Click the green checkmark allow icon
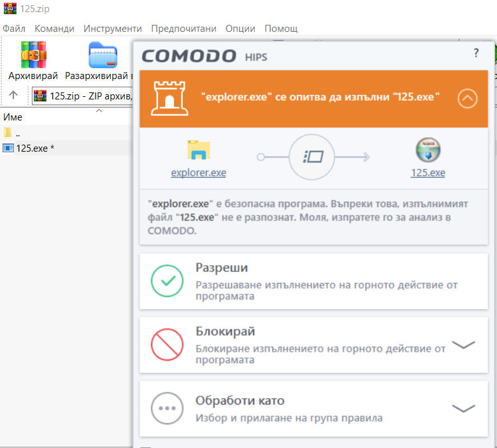This screenshot has width=497, height=448. click(x=167, y=280)
